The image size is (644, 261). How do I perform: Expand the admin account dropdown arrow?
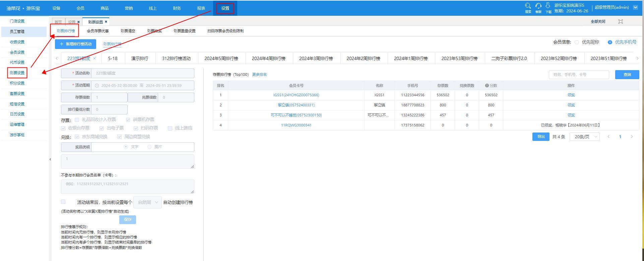pyautogui.click(x=635, y=7)
